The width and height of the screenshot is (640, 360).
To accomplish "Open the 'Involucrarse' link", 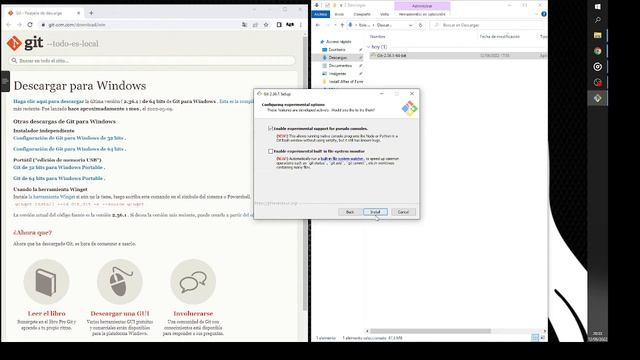I will coord(193,313).
